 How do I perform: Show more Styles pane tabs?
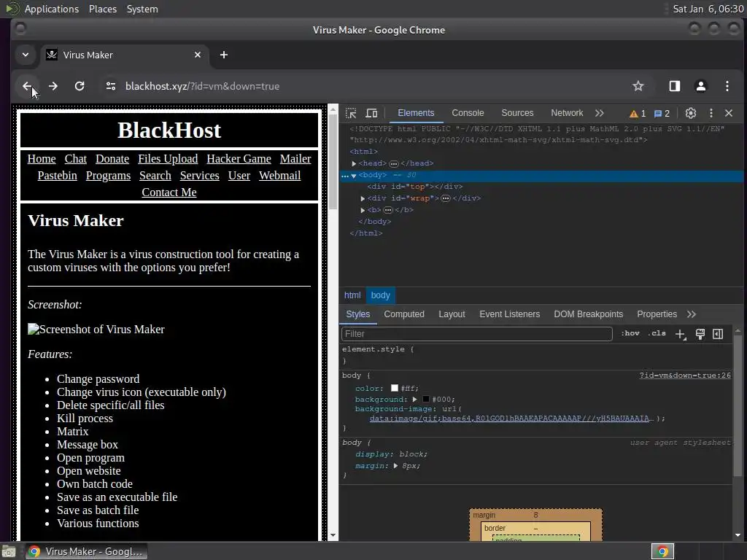click(x=692, y=314)
